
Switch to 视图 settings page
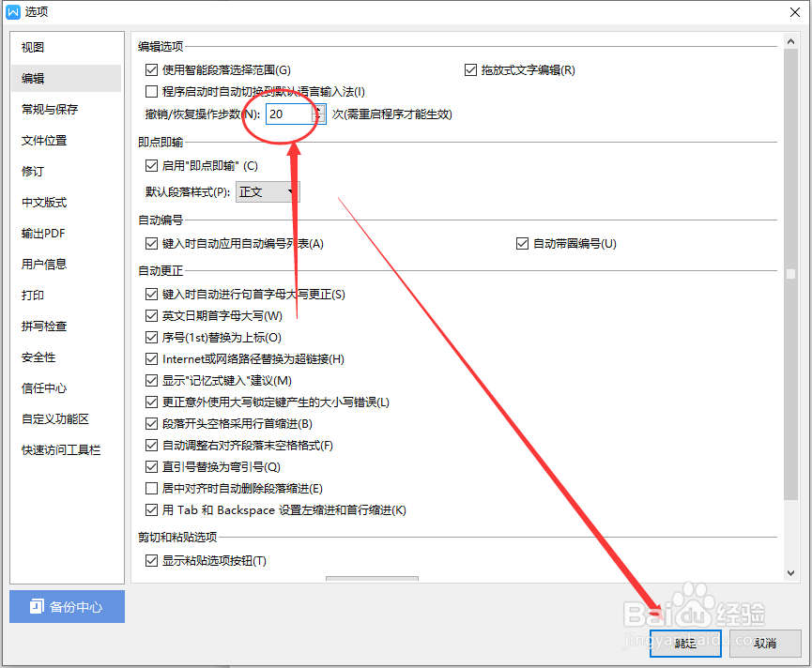31,47
